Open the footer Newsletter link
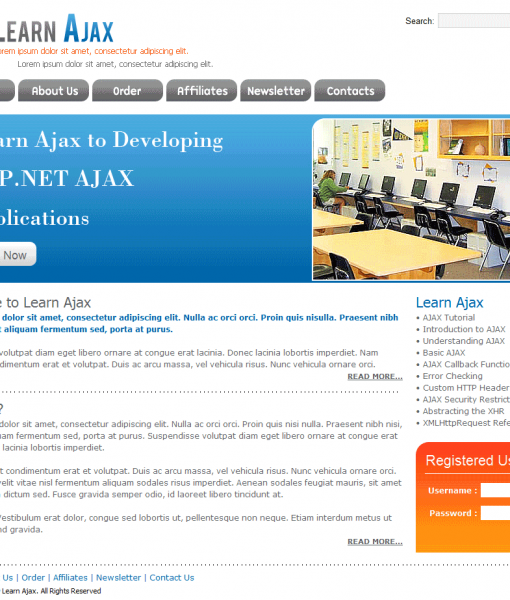 coord(118,577)
